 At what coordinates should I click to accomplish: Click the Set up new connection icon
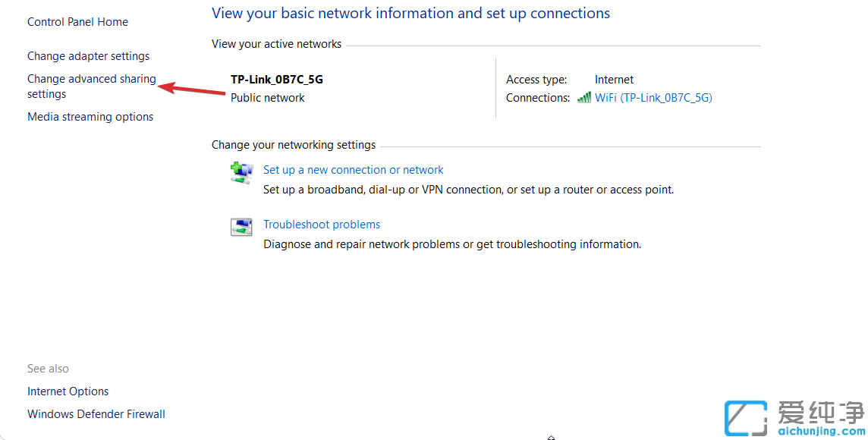click(241, 172)
